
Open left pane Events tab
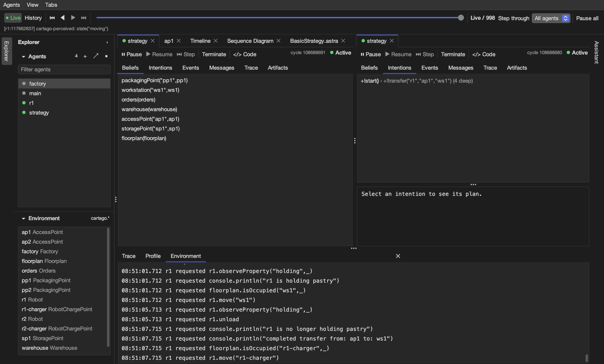pos(191,68)
